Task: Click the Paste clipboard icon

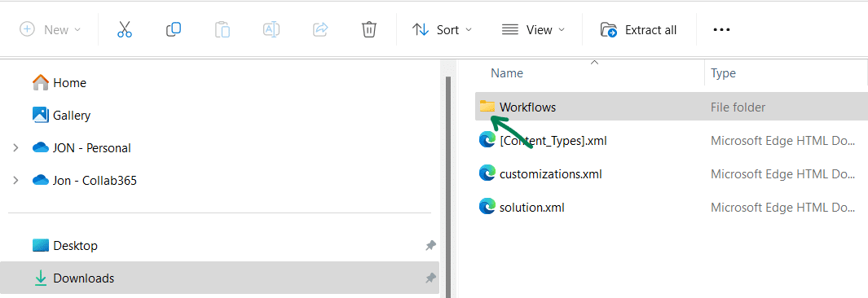Action: point(223,29)
